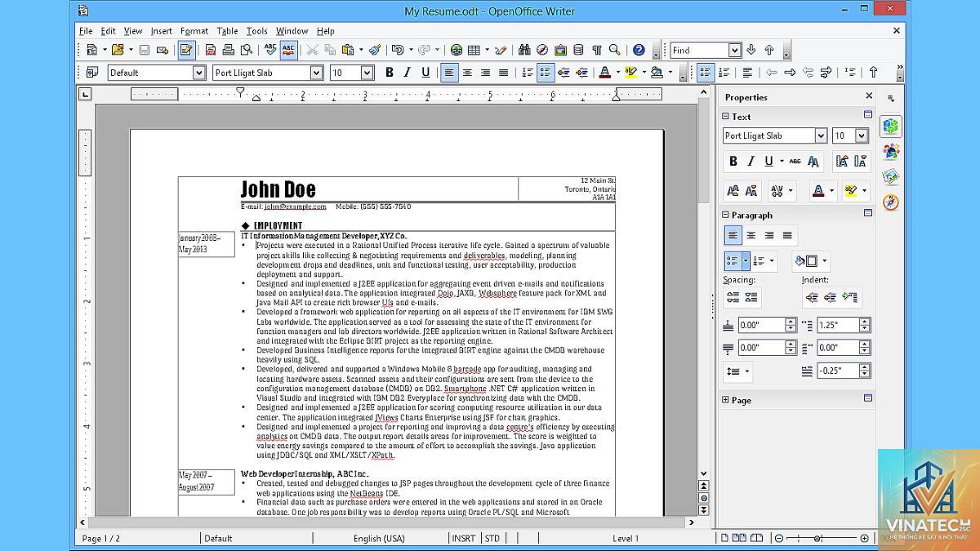Toggle Nonprinting Characters pilcrow icon

[596, 50]
